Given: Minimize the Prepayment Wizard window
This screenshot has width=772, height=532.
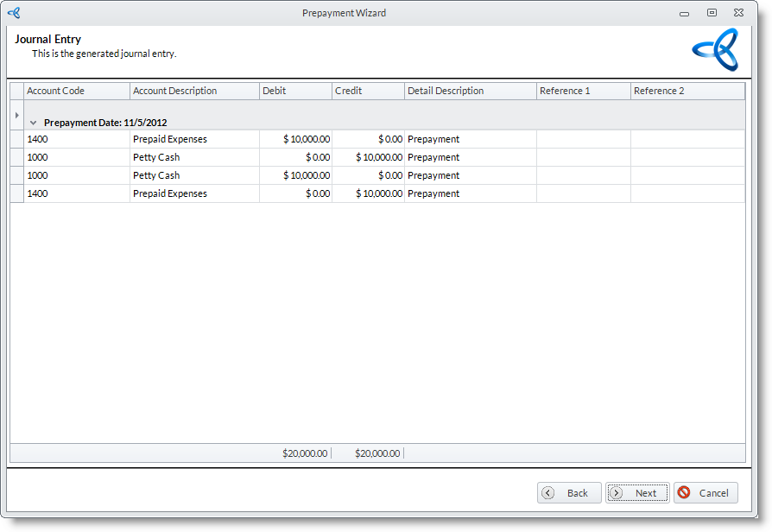Looking at the screenshot, I should (x=684, y=13).
